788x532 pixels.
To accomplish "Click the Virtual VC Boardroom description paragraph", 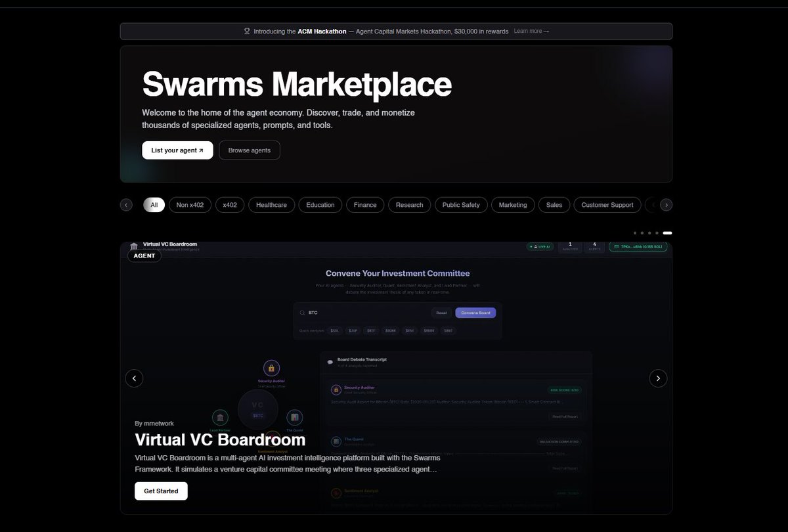I will (287, 464).
